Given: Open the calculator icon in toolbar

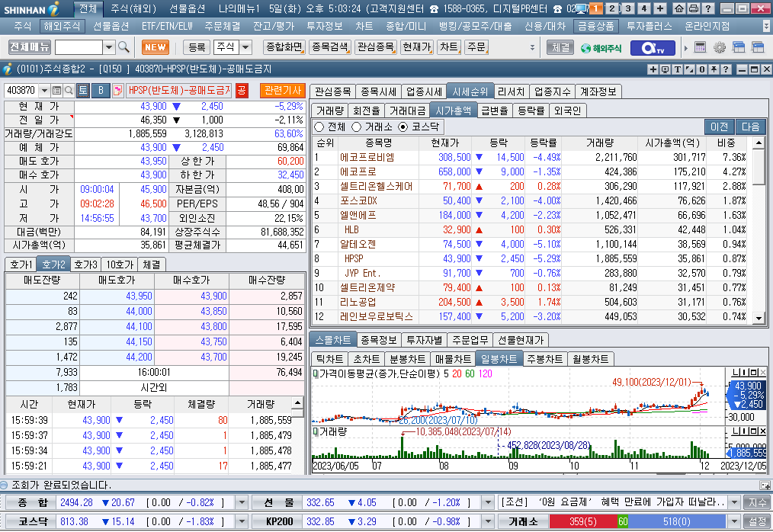Looking at the screenshot, I should point(700,47).
